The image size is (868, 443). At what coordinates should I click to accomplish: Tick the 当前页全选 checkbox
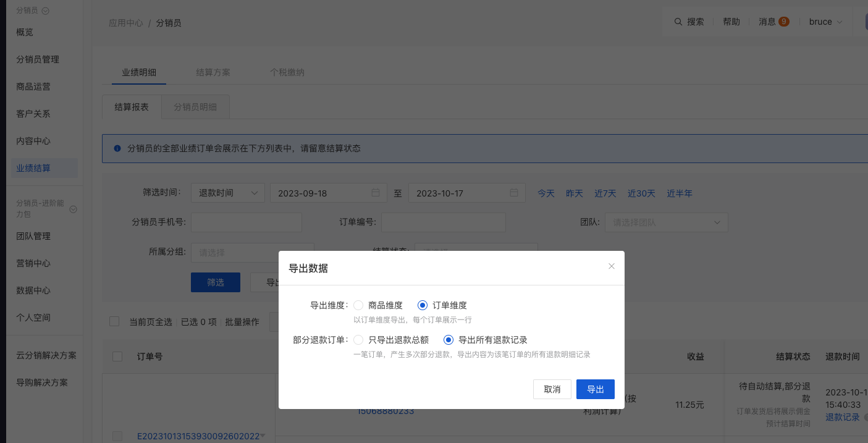pyautogui.click(x=114, y=321)
